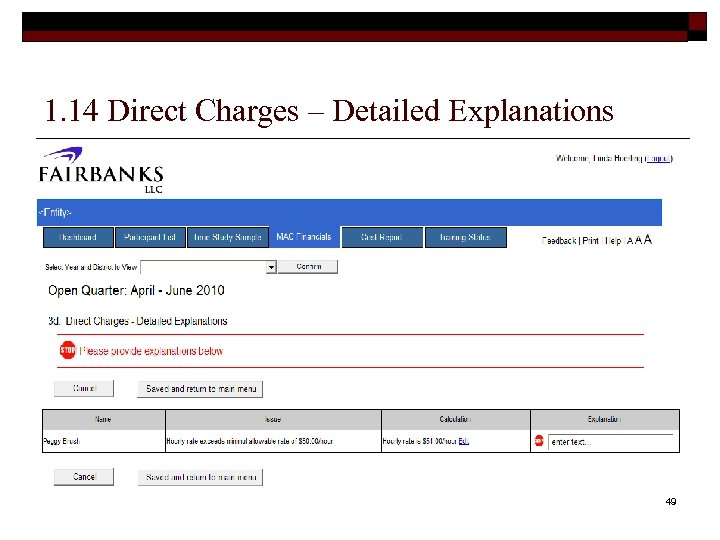Click the Edit link in Calculation cell

click(x=464, y=441)
